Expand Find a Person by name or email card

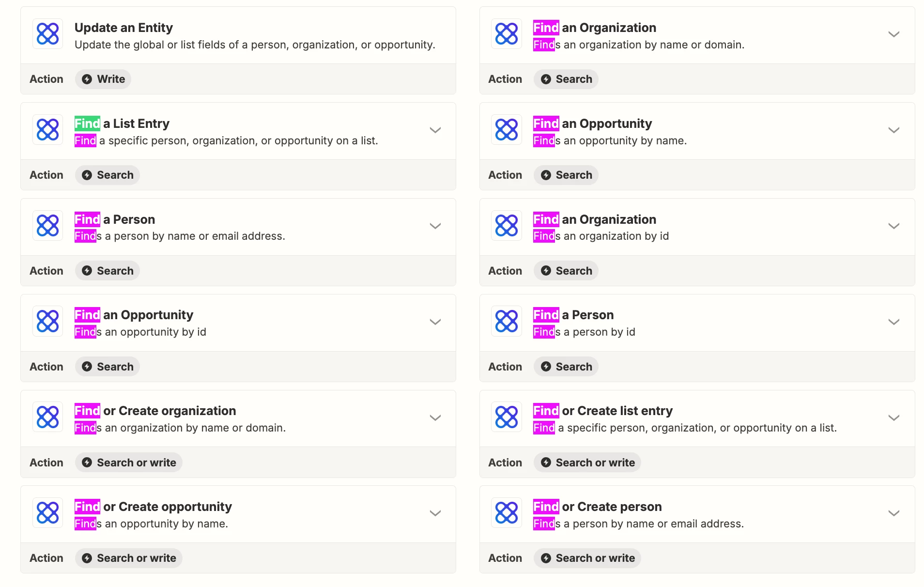pyautogui.click(x=435, y=226)
